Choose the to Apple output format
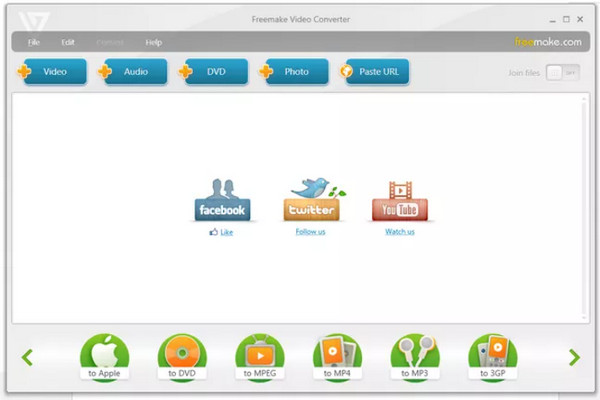600x400 pixels. click(x=104, y=358)
